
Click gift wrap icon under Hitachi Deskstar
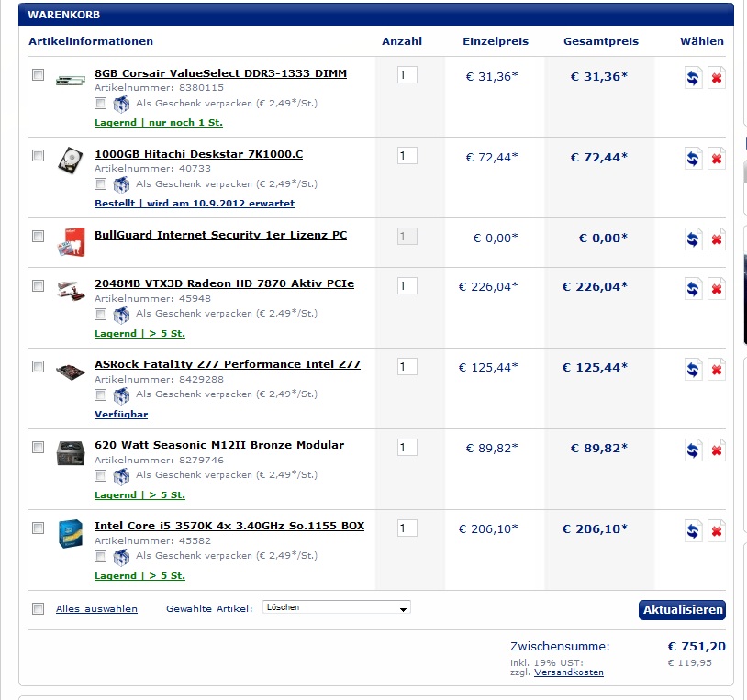click(x=121, y=184)
